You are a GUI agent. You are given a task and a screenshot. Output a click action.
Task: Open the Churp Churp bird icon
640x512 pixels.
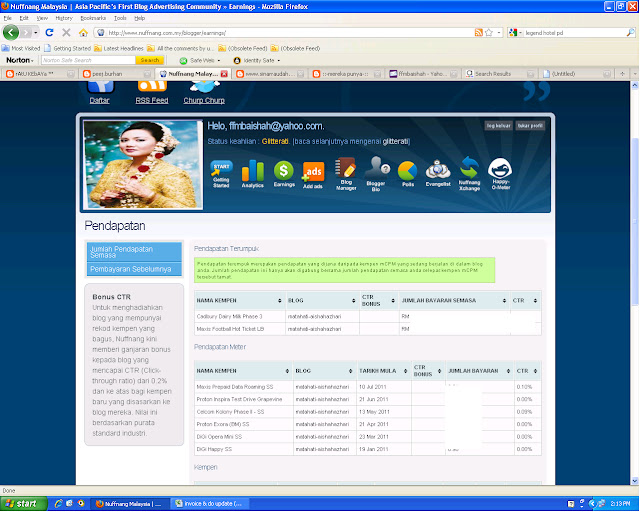point(204,87)
